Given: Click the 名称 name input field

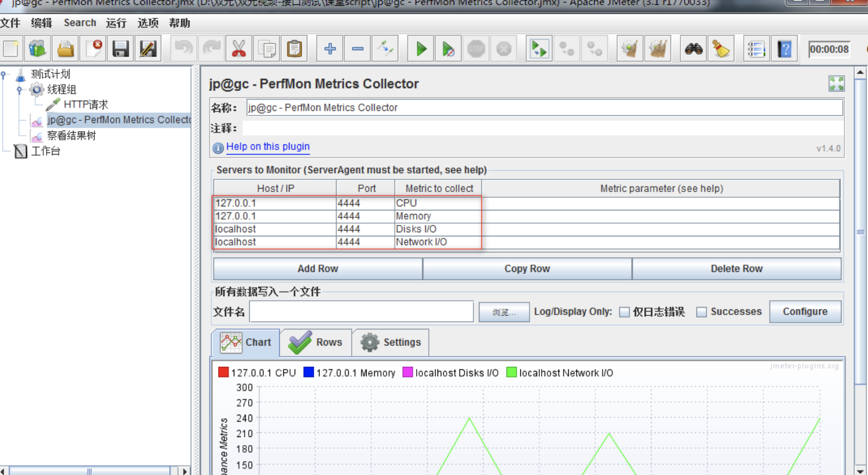Looking at the screenshot, I should [545, 108].
